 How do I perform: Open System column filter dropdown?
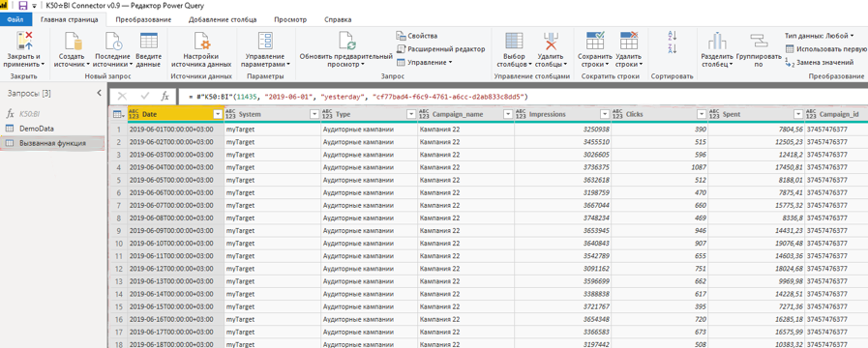314,114
